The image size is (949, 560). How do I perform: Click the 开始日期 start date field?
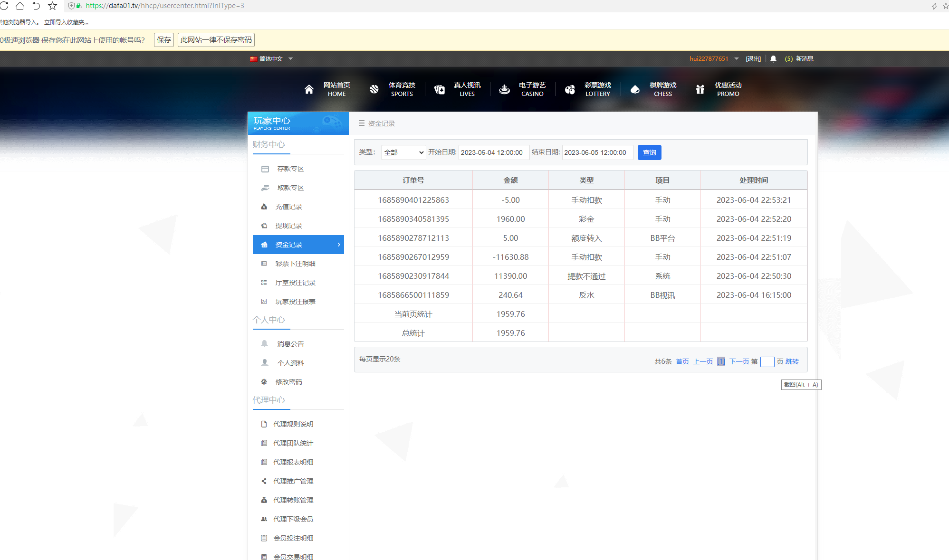[493, 152]
